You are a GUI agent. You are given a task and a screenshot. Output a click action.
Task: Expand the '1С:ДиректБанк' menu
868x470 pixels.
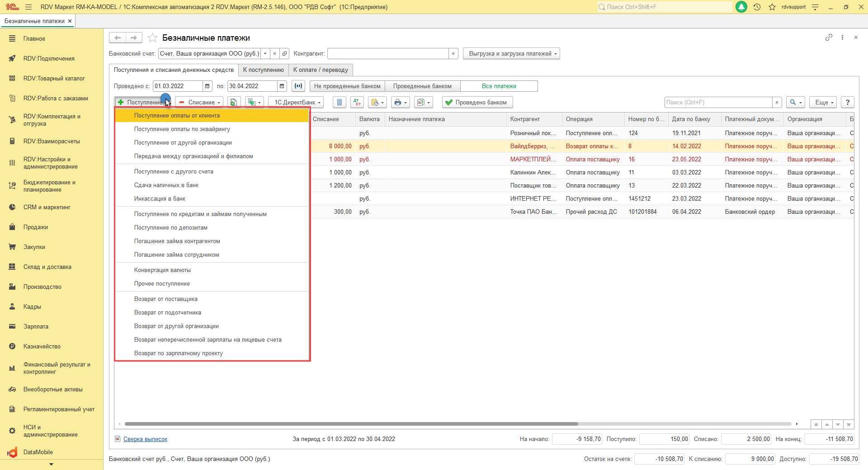[296, 103]
